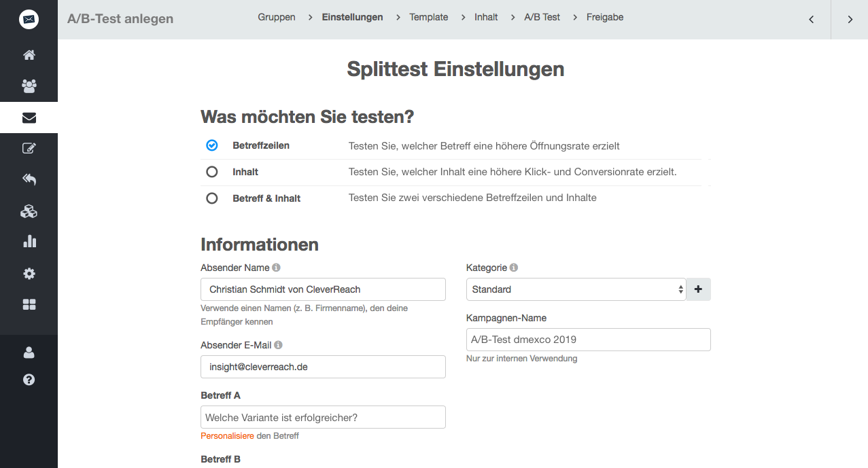Image resolution: width=868 pixels, height=468 pixels.
Task: Click the 'Betreff & Inhalt' option label
Action: pos(266,198)
